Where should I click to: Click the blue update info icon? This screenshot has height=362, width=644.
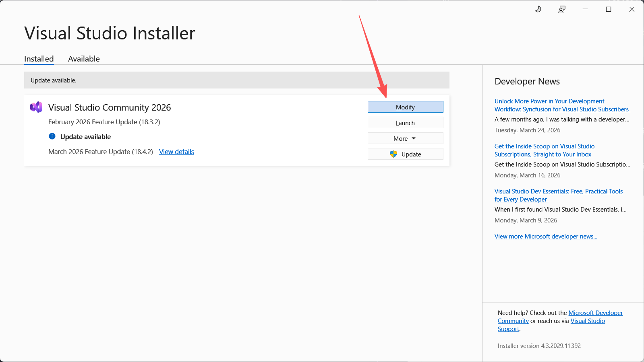52,136
